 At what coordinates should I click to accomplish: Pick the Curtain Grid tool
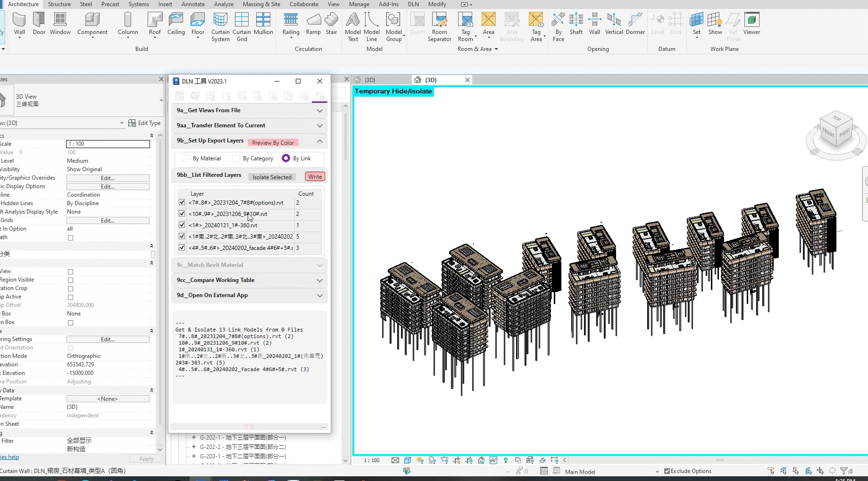click(x=242, y=27)
